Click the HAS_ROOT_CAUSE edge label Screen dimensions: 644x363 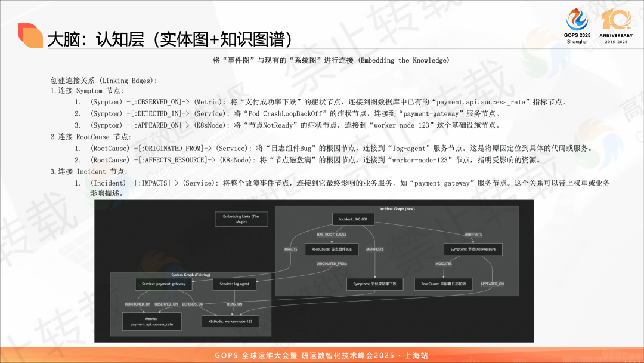click(x=332, y=235)
